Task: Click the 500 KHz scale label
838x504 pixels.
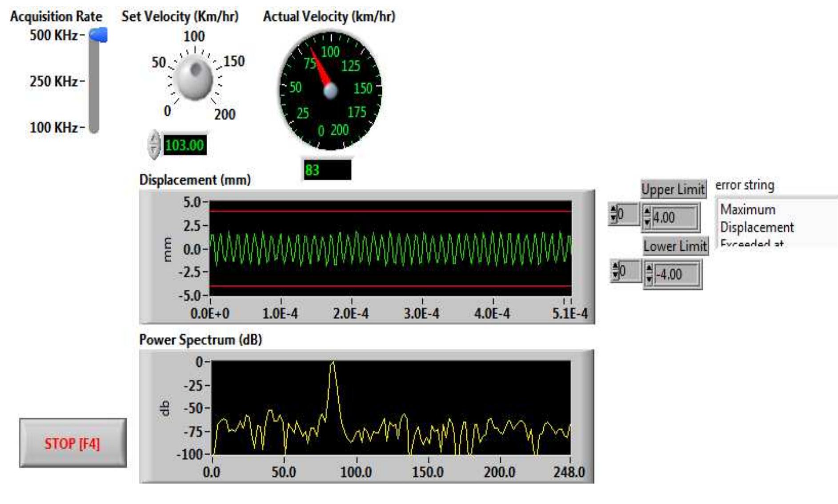Action: click(x=54, y=35)
